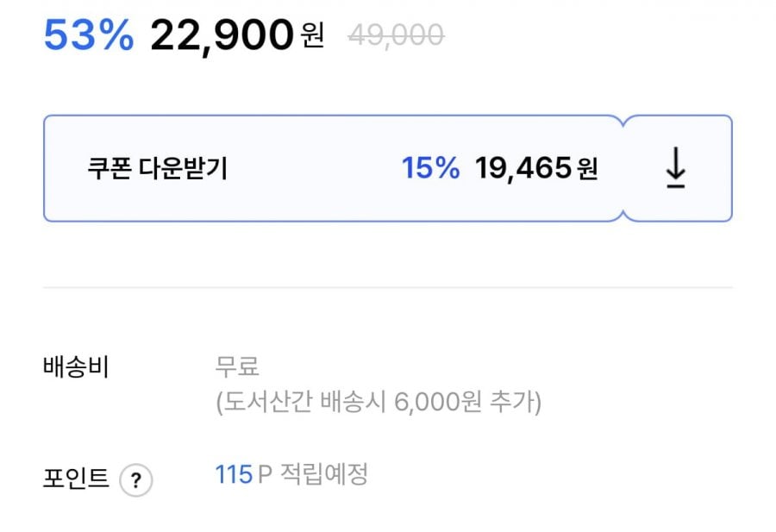The height and width of the screenshot is (532, 776).
Task: Click the blue 53% discount rate
Action: tap(89, 35)
